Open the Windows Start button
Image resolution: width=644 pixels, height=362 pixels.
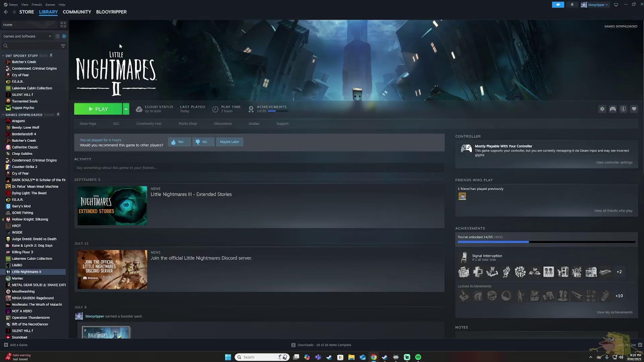tap(228, 357)
